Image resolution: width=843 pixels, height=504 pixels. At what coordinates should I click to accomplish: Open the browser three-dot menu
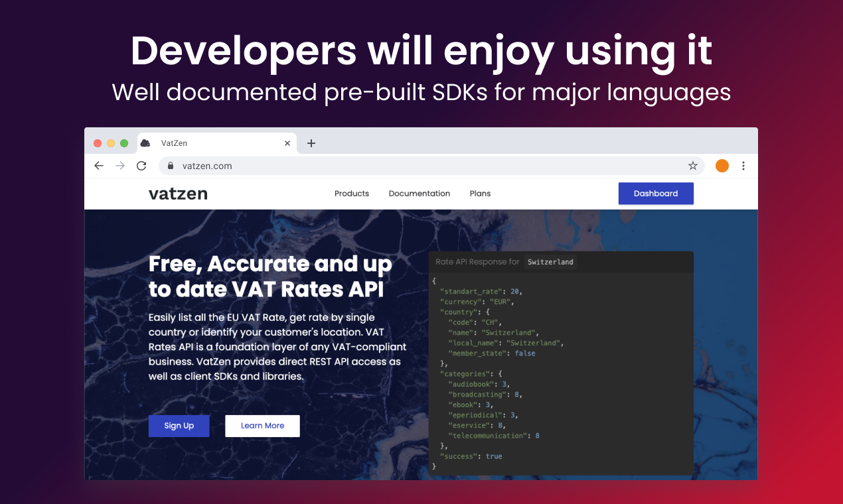743,166
